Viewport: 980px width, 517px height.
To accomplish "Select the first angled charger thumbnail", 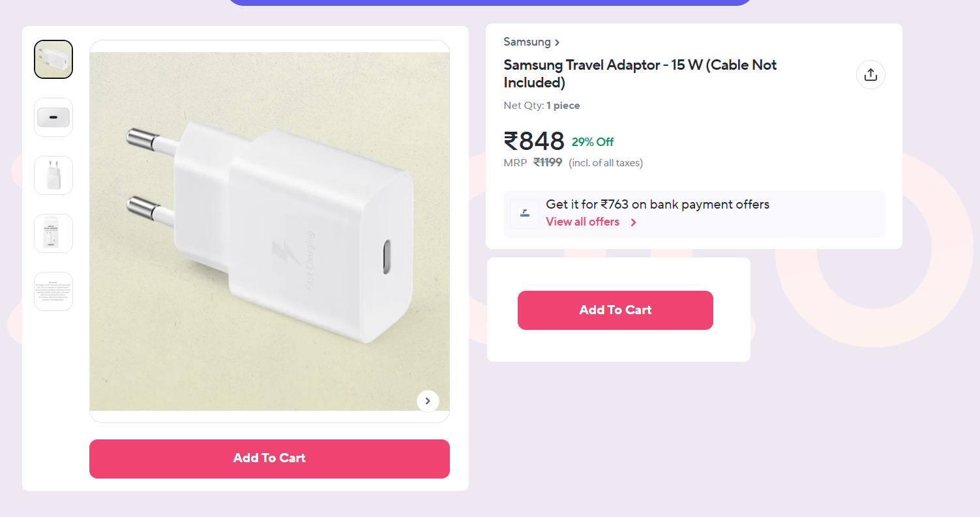I will (53, 59).
